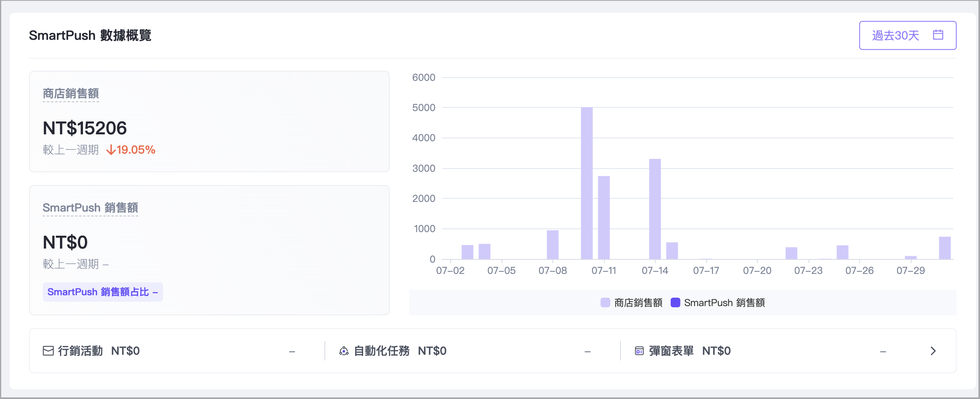Viewport: 980px width, 399px height.
Task: Click the SmartPush 銷售額 card title
Action: 90,208
